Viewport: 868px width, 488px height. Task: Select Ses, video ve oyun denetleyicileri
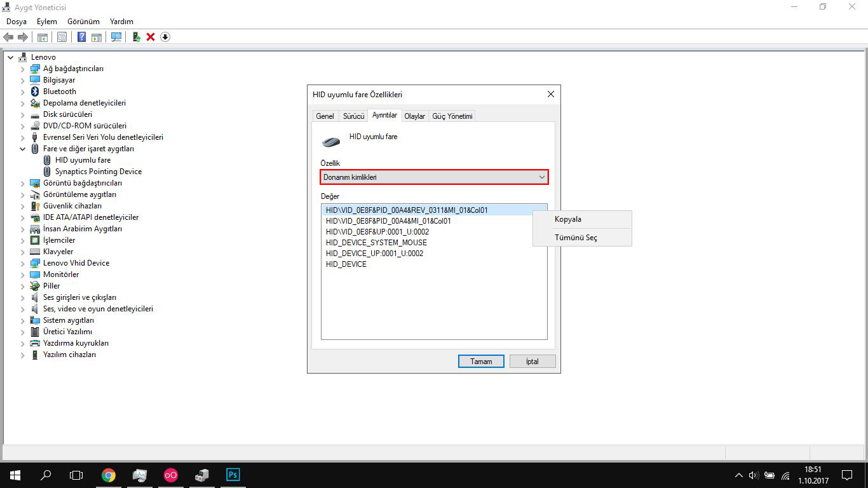tap(98, 309)
